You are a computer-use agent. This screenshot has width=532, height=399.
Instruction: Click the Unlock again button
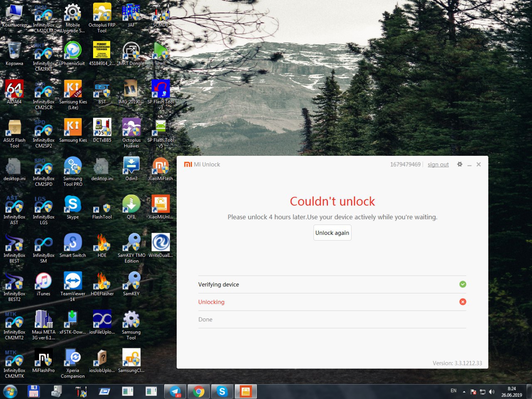click(332, 233)
